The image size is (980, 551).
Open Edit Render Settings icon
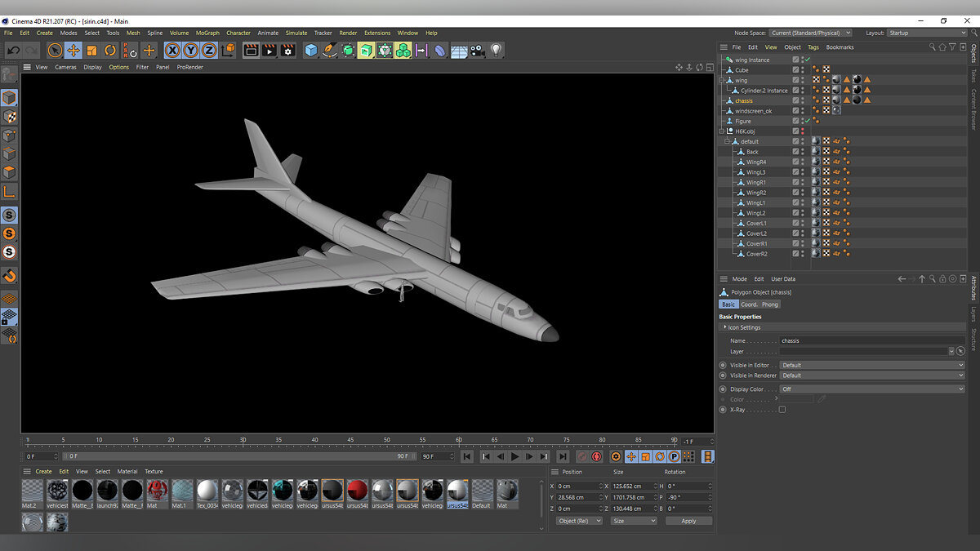pyautogui.click(x=287, y=51)
